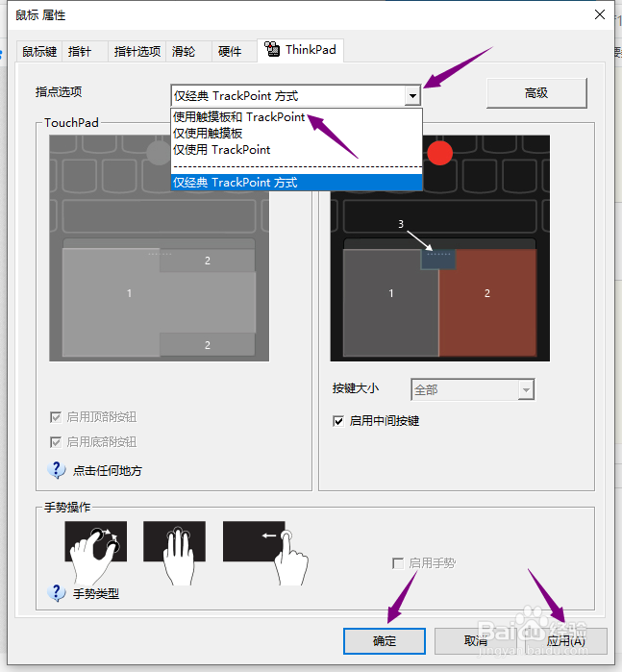This screenshot has width=622, height=672.
Task: Click the 仅经典 TrackPoint 方式 combo box field
Action: [296, 95]
